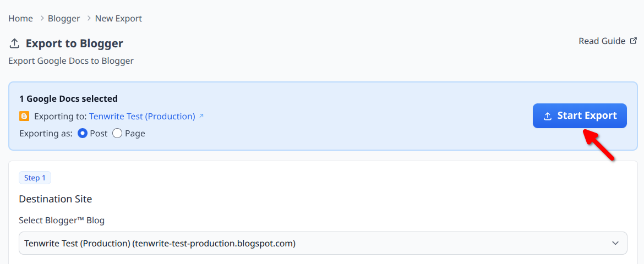The width and height of the screenshot is (644, 264).
Task: Click the "1 Google Docs selected" text
Action: click(68, 99)
